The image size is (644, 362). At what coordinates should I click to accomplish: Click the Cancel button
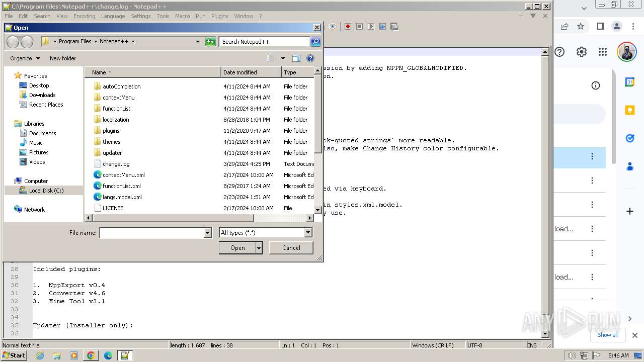291,247
